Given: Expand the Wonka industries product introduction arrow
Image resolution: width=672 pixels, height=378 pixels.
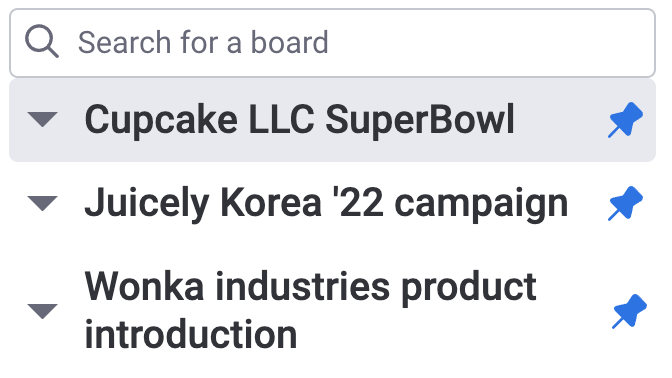Looking at the screenshot, I should [x=42, y=311].
